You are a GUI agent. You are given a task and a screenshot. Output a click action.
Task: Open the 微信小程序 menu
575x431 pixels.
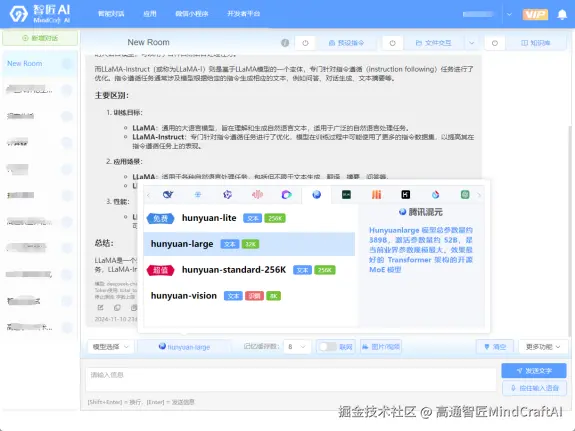192,14
